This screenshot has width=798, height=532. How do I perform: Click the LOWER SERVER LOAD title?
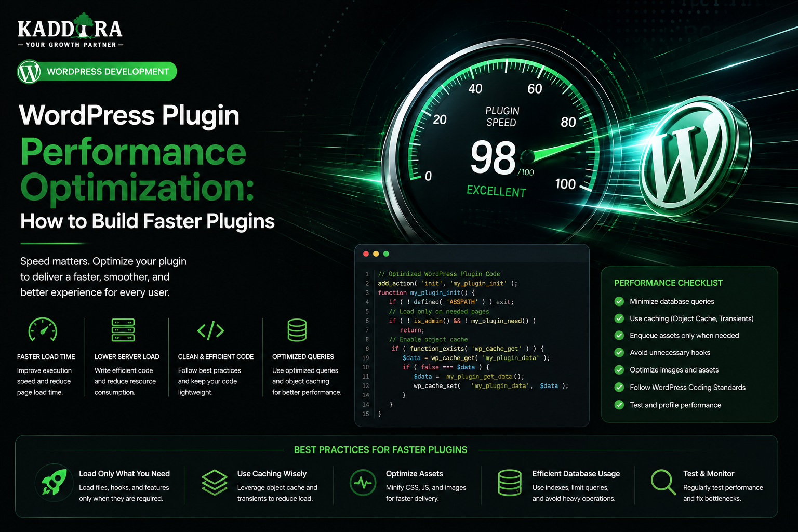[127, 357]
